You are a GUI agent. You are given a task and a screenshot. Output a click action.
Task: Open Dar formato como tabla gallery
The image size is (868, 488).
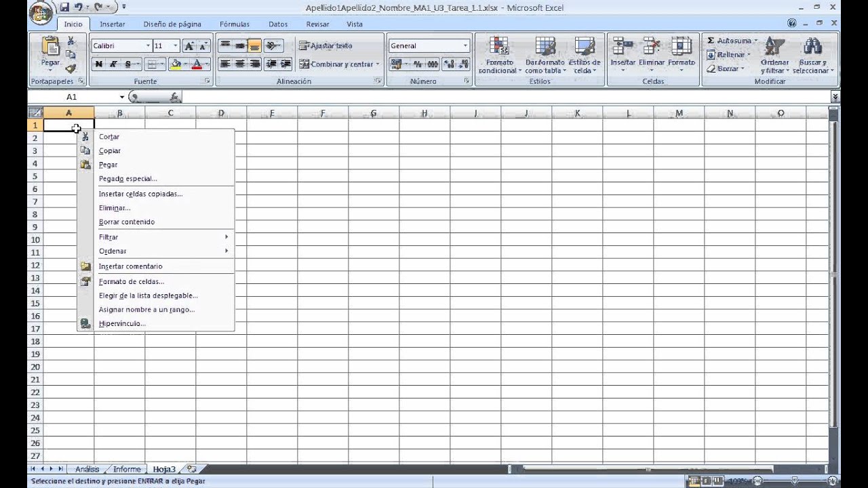[x=545, y=56]
